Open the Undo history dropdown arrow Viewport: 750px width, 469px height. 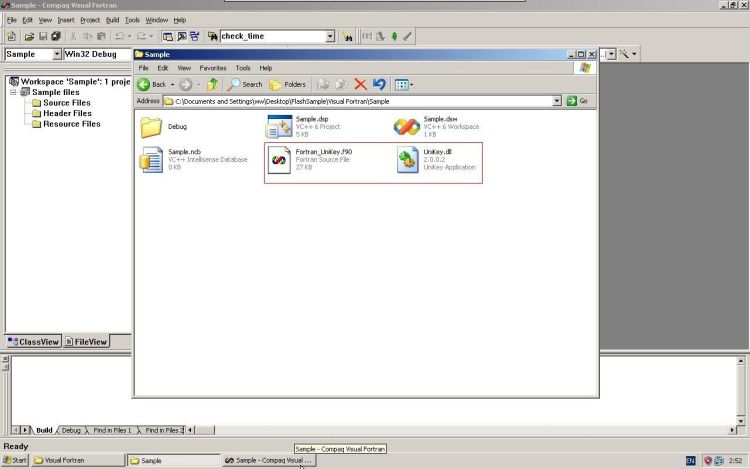tap(129, 36)
